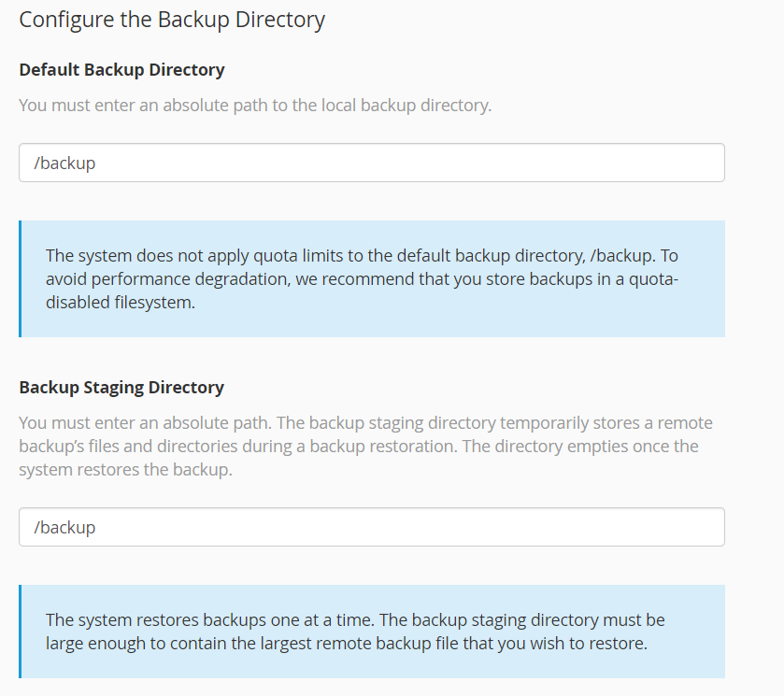This screenshot has width=784, height=696.
Task: Select the Default Backup Directory label
Action: 122,69
